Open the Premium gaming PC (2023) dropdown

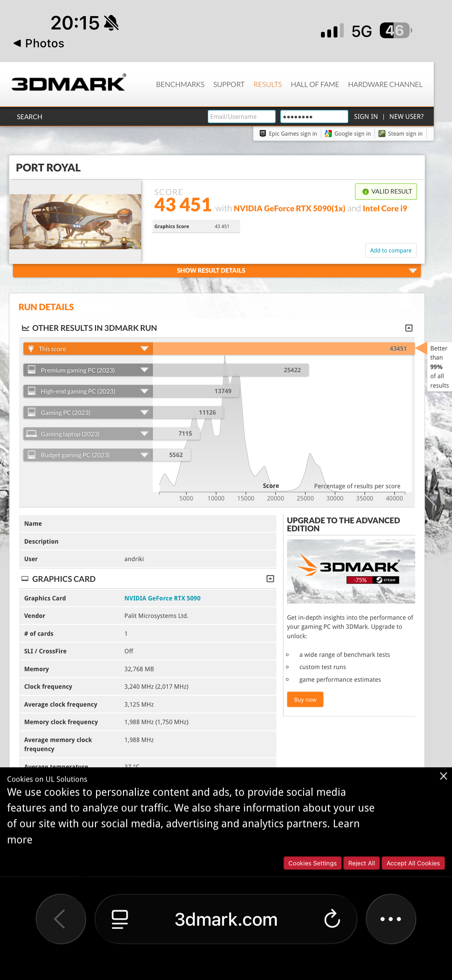click(x=144, y=370)
